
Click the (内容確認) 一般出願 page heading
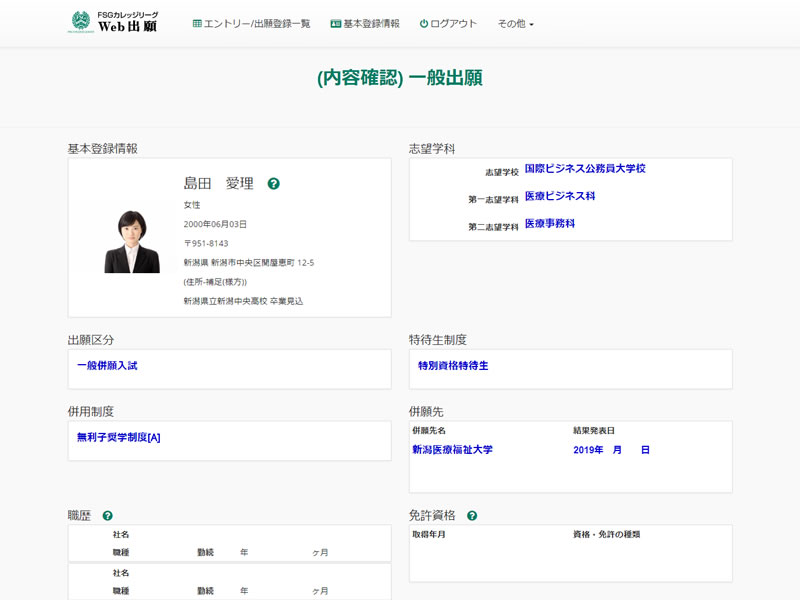click(400, 78)
